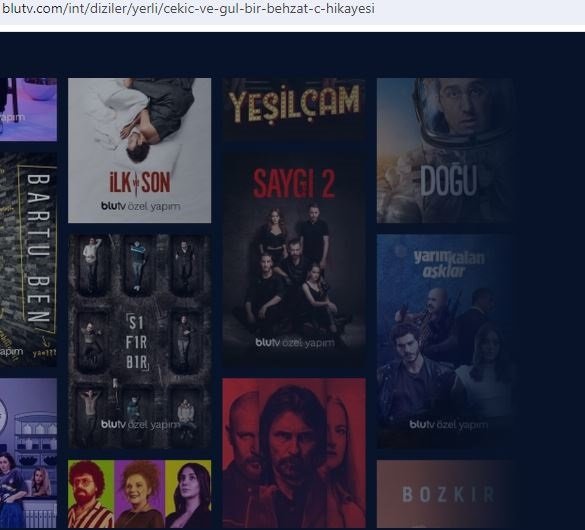Image resolution: width=585 pixels, height=530 pixels.
Task: Open the Bartu Ben poster
Action: tap(28, 260)
